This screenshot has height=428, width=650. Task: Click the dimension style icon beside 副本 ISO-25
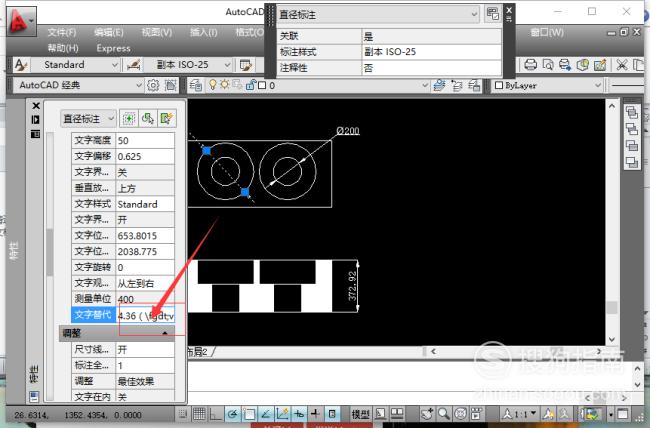pos(133,65)
